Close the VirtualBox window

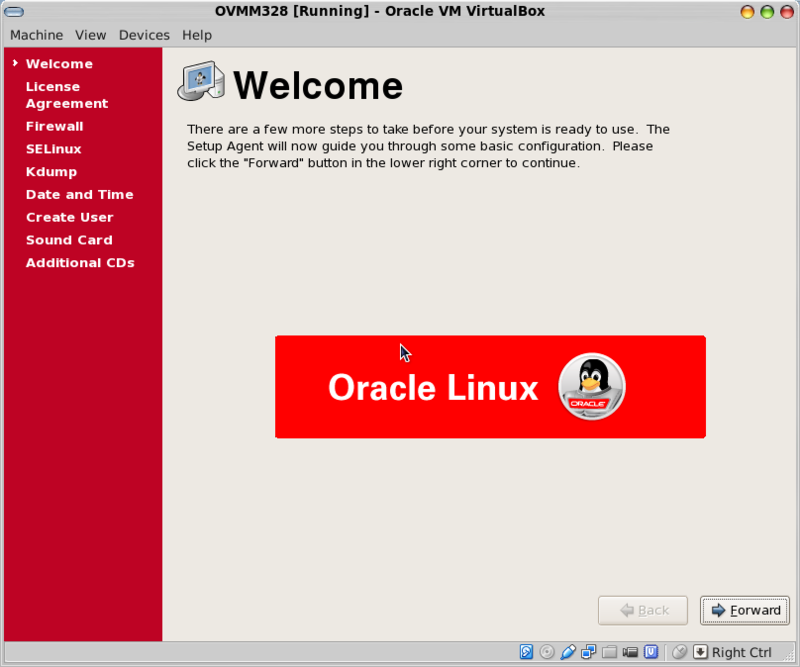(787, 12)
